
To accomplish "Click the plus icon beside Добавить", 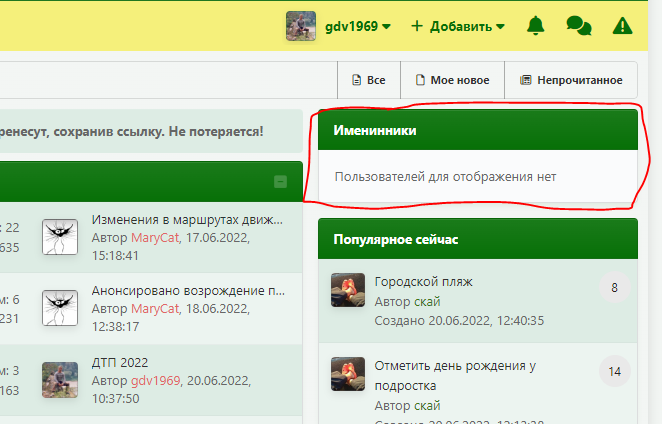I will (x=417, y=26).
